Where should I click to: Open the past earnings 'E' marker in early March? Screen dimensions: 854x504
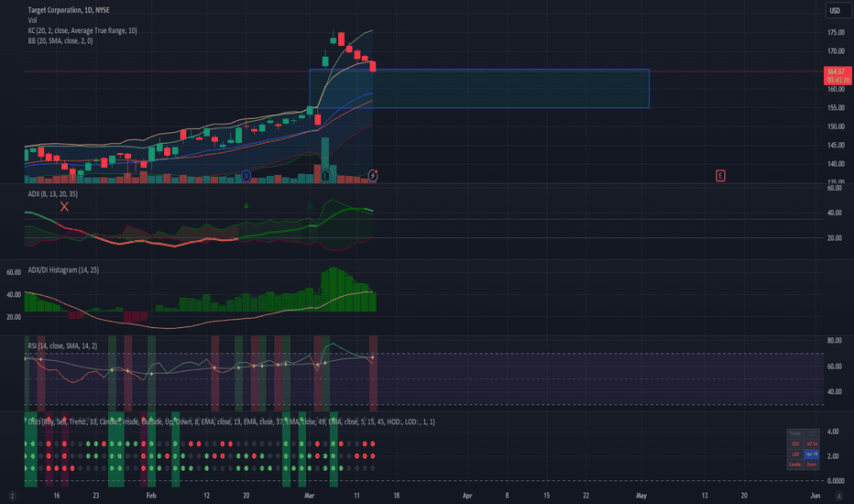coord(325,175)
